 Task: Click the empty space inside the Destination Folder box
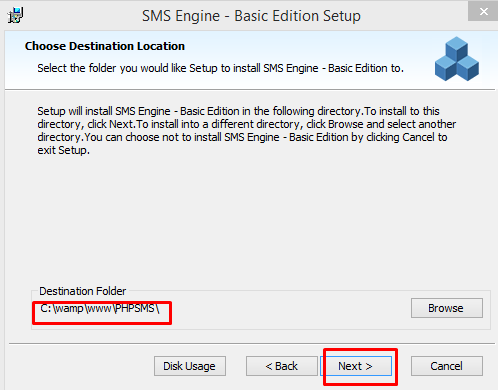coord(290,310)
